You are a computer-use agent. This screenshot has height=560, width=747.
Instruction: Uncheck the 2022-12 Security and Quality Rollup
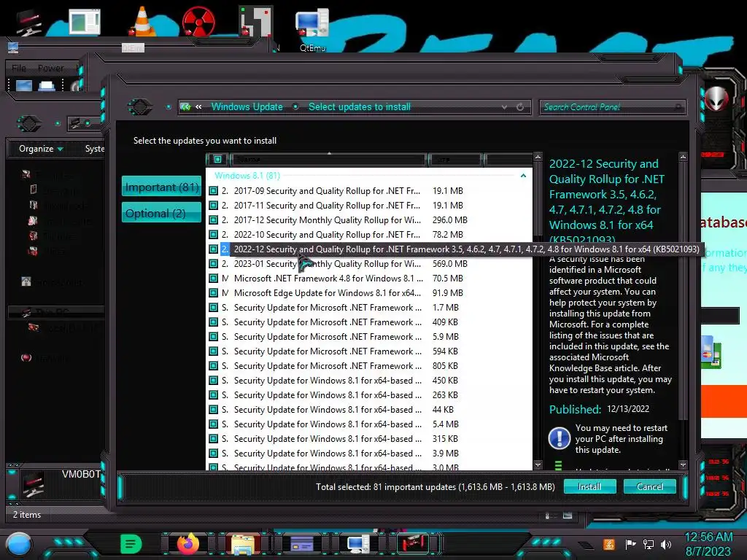click(214, 249)
